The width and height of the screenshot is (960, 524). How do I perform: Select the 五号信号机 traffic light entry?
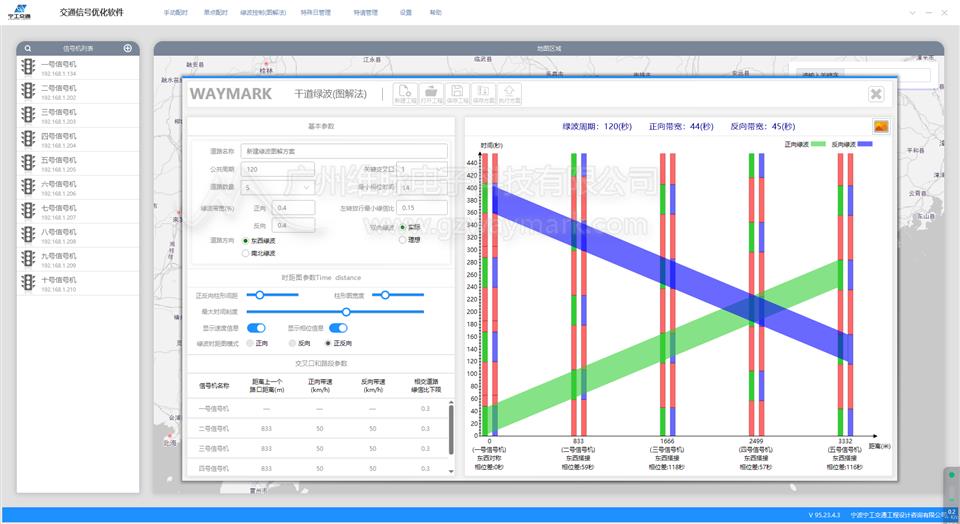tap(78, 163)
